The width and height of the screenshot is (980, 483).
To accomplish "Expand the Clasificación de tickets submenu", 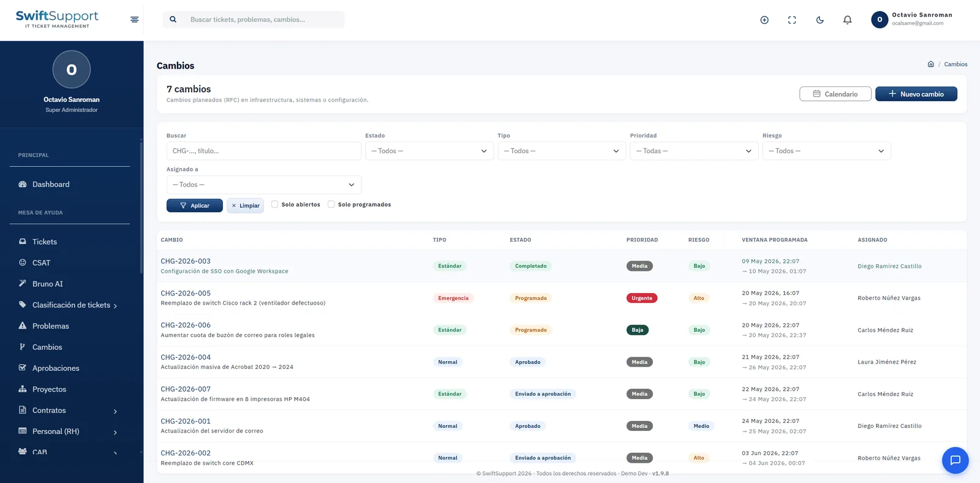I will 115,306.
